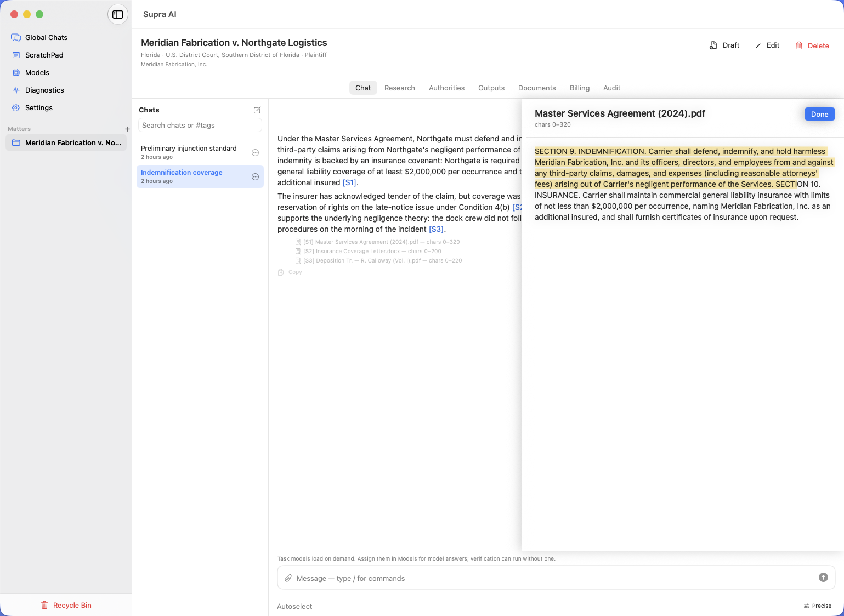
Task: Click the matter title Meridian Fabrication v. Northgate
Action: [234, 43]
